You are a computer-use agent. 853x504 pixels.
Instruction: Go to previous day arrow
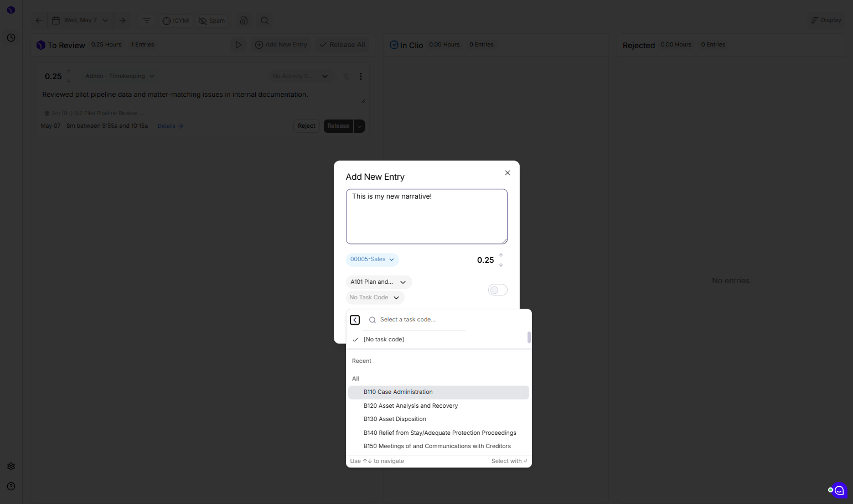39,20
